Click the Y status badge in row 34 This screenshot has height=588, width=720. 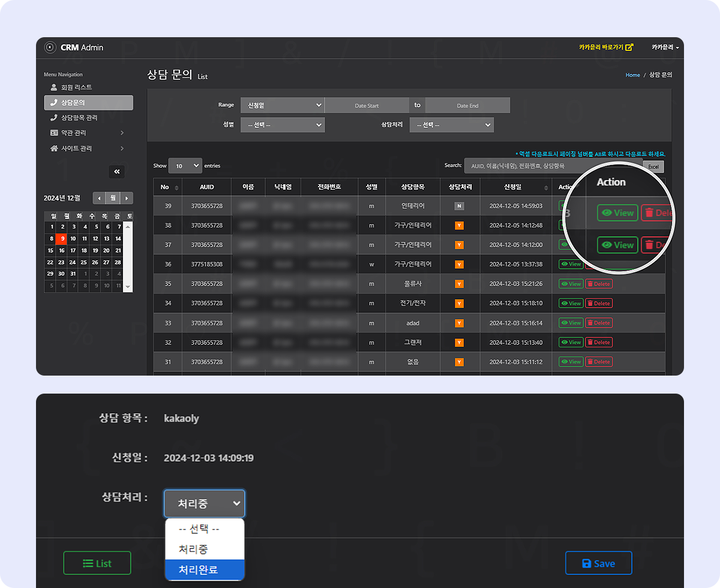460,303
